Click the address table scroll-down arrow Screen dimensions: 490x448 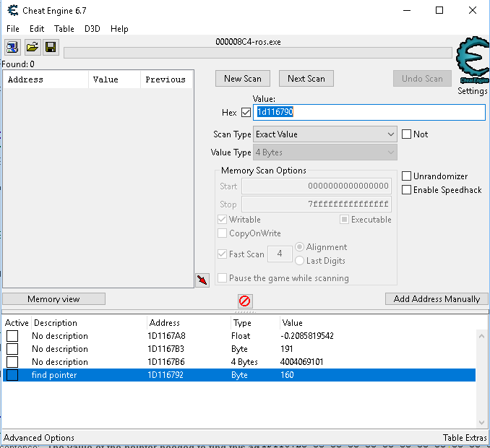(x=481, y=423)
